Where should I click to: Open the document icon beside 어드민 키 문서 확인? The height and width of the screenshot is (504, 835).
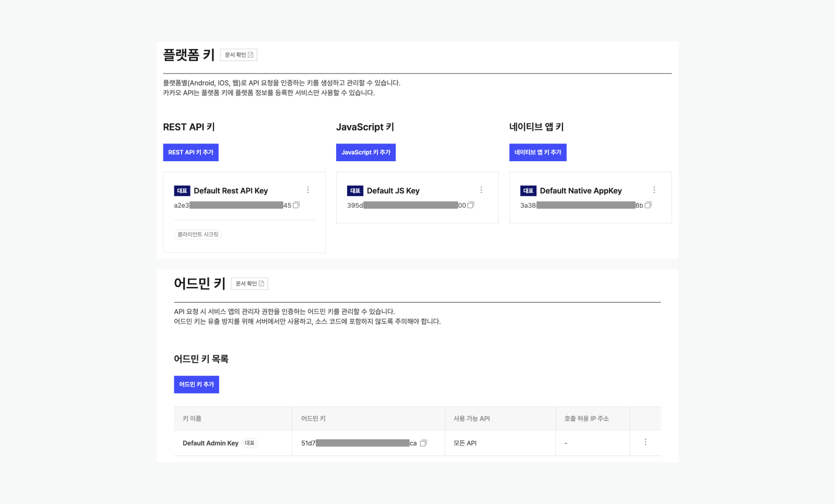263,283
